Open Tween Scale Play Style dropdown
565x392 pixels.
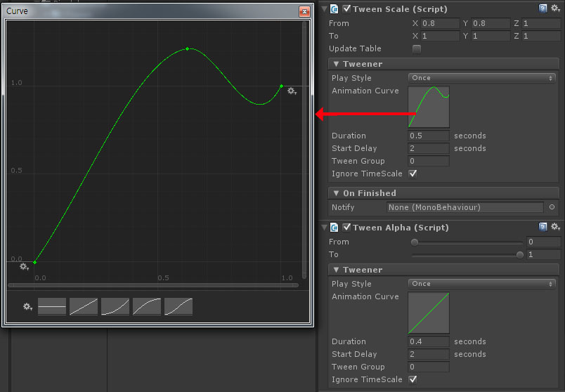pos(482,78)
